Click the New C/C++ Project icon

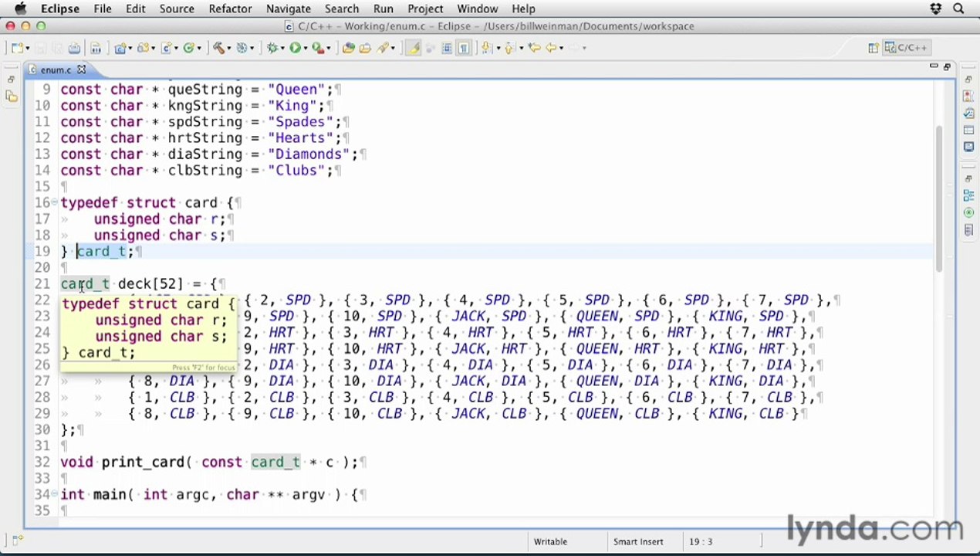coord(120,48)
